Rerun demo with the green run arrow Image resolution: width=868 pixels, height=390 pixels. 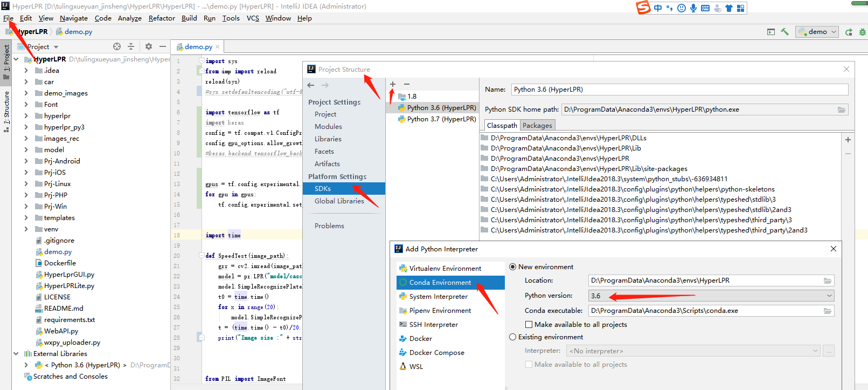click(x=849, y=32)
